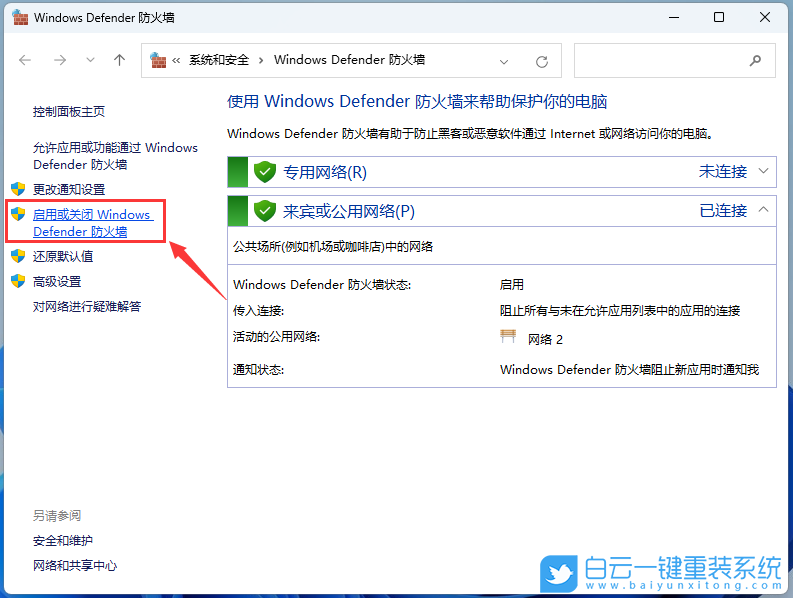Viewport: 793px width, 598px height.
Task: Open 更改通知设置 link
Action: (69, 189)
